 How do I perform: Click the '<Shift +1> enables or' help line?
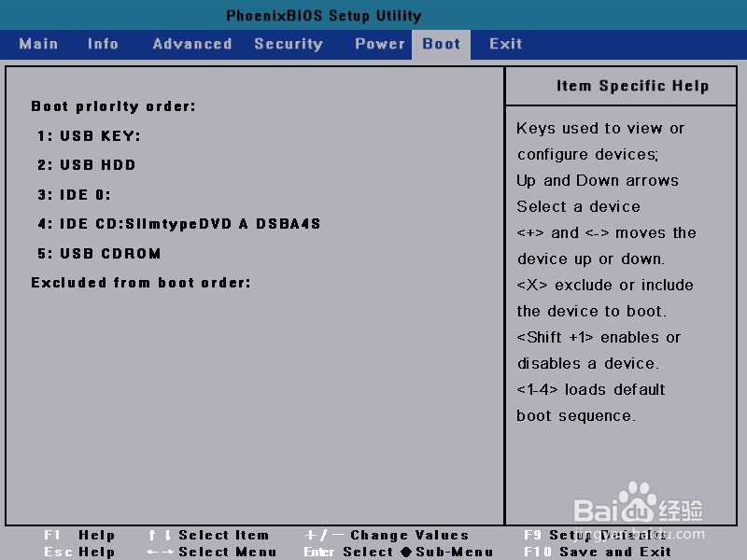599,338
